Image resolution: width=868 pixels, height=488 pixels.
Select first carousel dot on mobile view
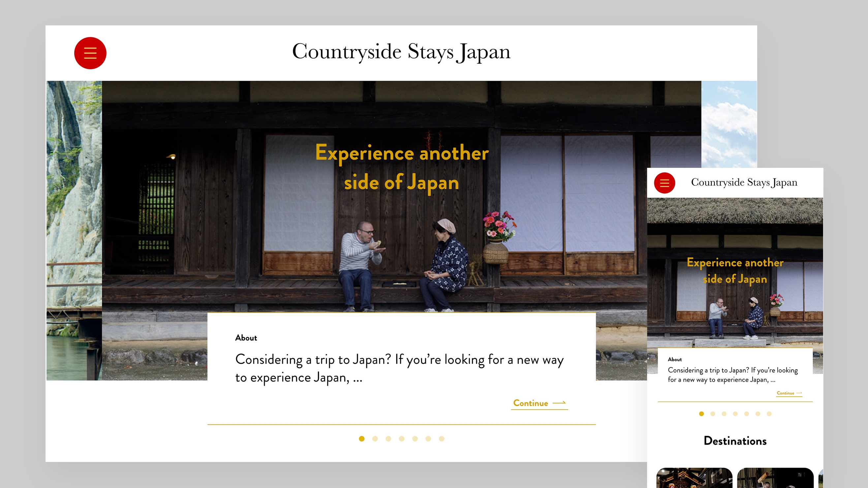(x=701, y=413)
